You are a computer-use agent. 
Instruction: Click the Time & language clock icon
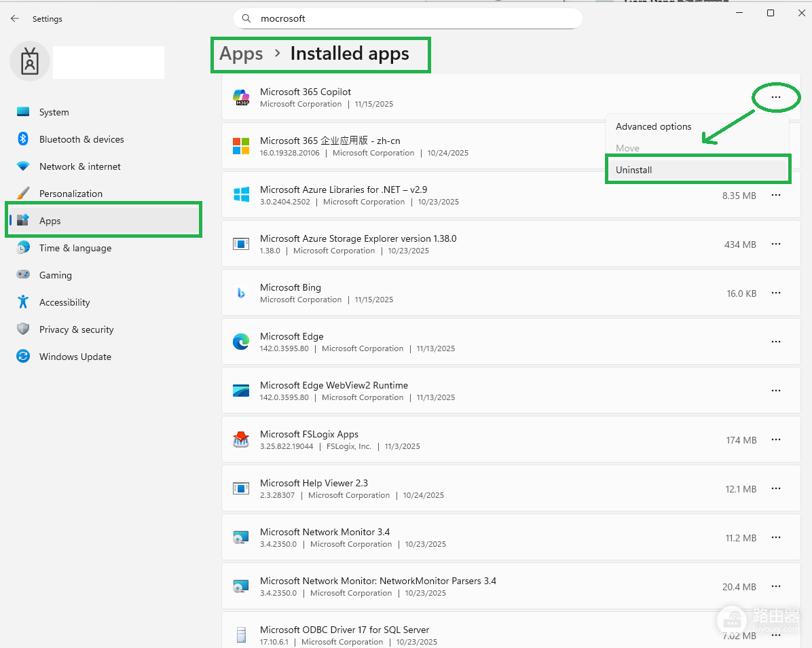(23, 248)
